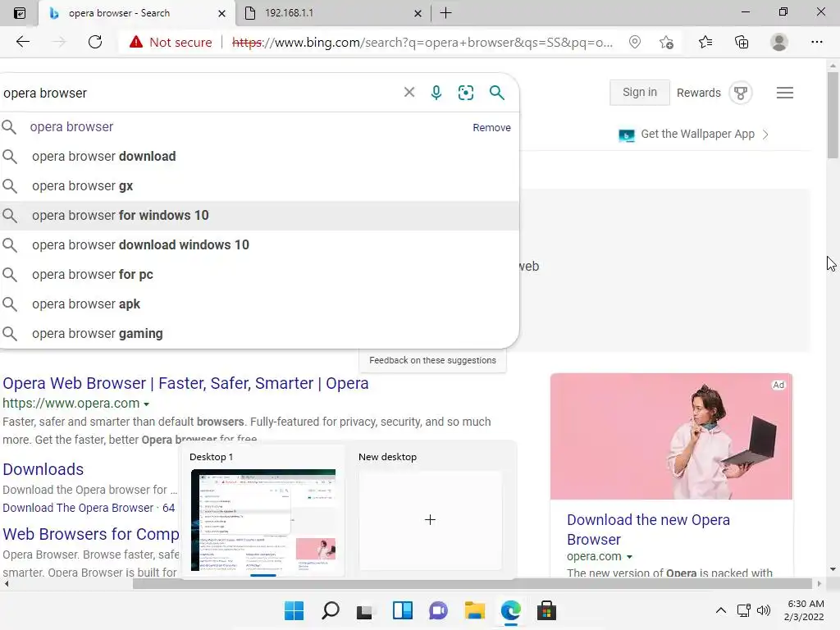
Task: Reload the current Bing page
Action: 95,42
